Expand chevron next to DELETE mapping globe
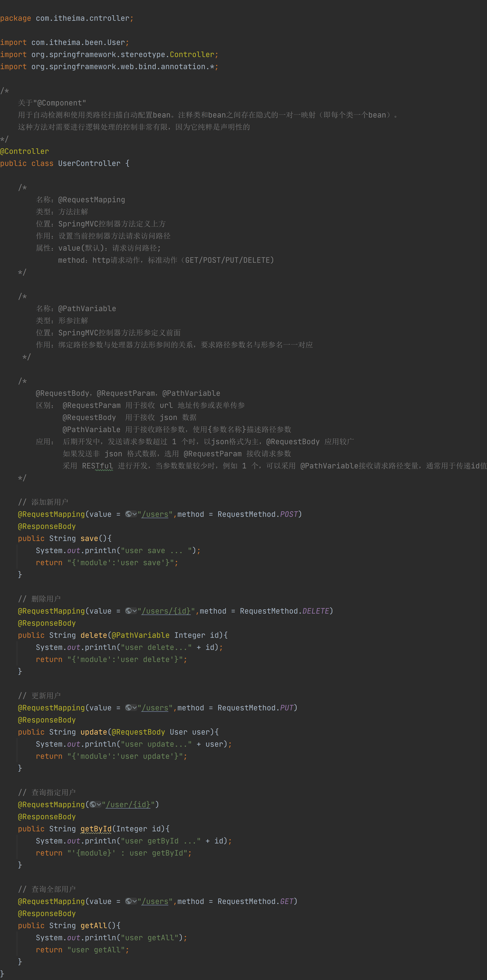Viewport: 487px width, 980px height. pos(135,611)
